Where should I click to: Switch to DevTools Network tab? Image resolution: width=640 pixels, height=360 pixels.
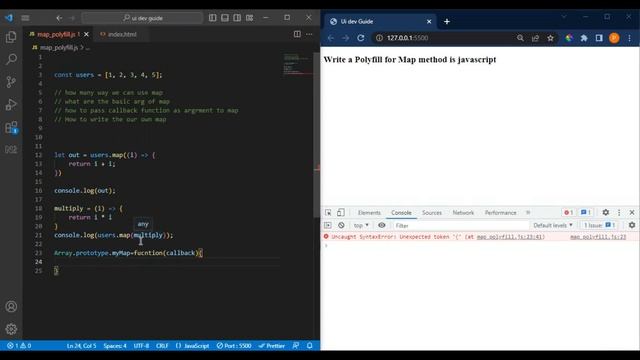tap(463, 213)
